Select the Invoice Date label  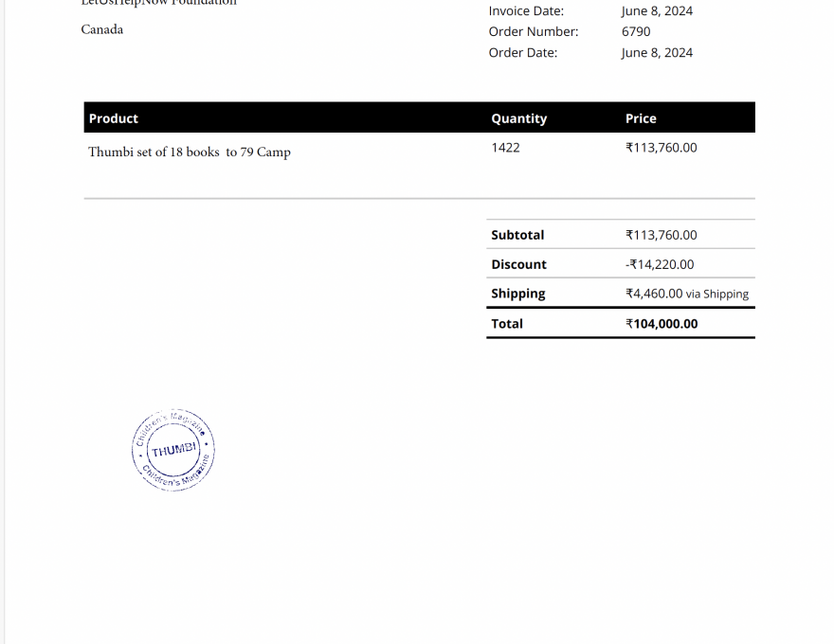pos(526,10)
